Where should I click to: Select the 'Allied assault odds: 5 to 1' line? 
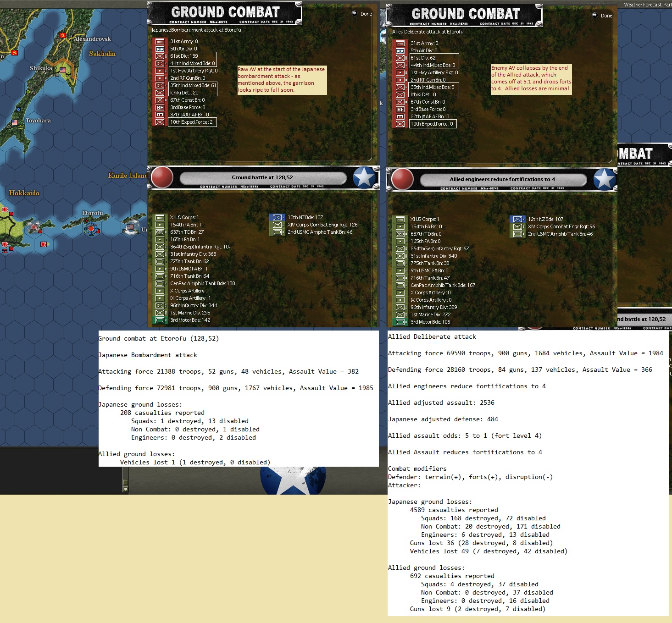pos(465,436)
